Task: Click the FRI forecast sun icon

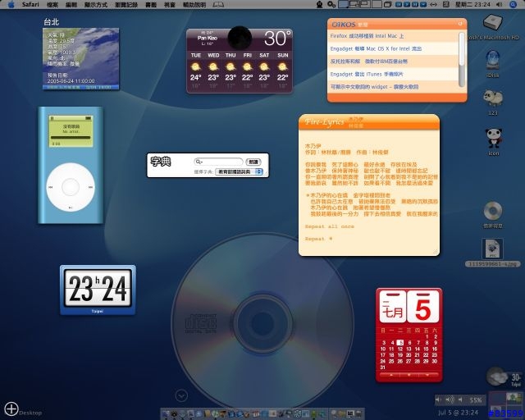Action: pos(248,66)
